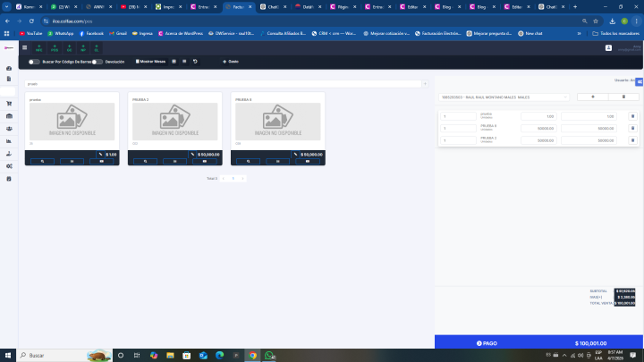Click the product search field

coord(224,83)
